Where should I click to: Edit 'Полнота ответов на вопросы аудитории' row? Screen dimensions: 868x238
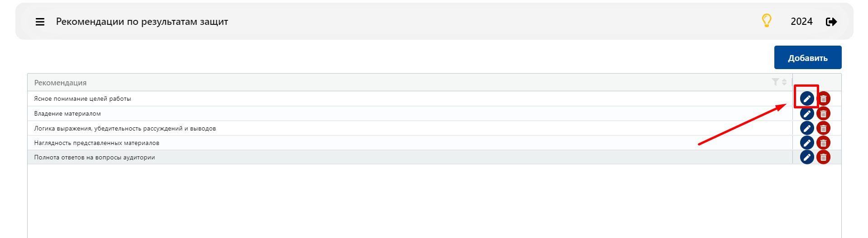(807, 157)
